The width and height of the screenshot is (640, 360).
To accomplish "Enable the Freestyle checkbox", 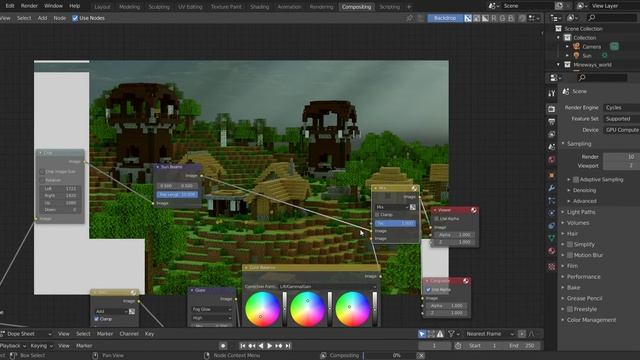I will tap(570, 309).
